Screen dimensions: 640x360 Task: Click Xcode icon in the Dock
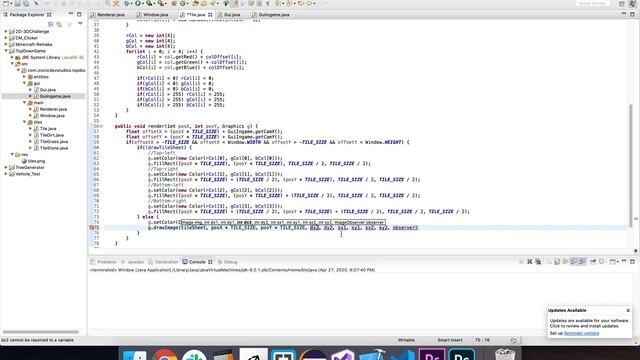click(x=372, y=355)
